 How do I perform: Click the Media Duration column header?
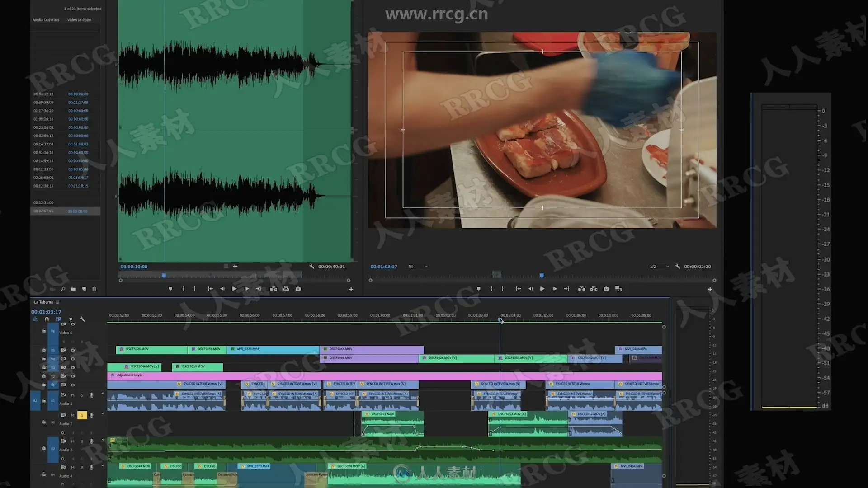click(46, 20)
